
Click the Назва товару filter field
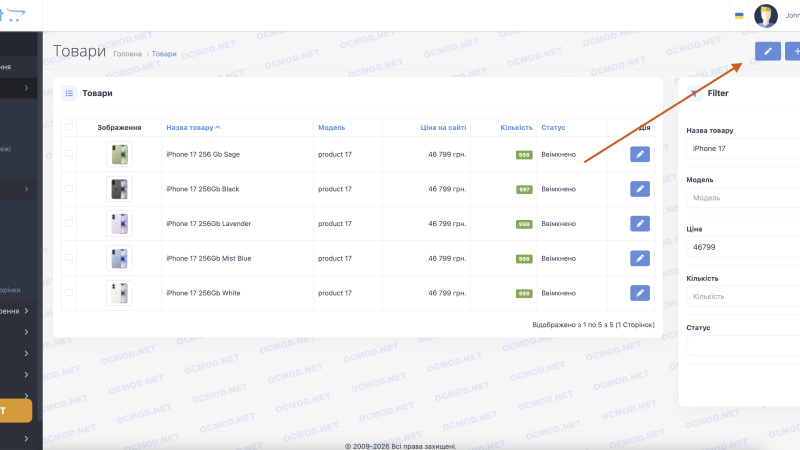point(743,148)
